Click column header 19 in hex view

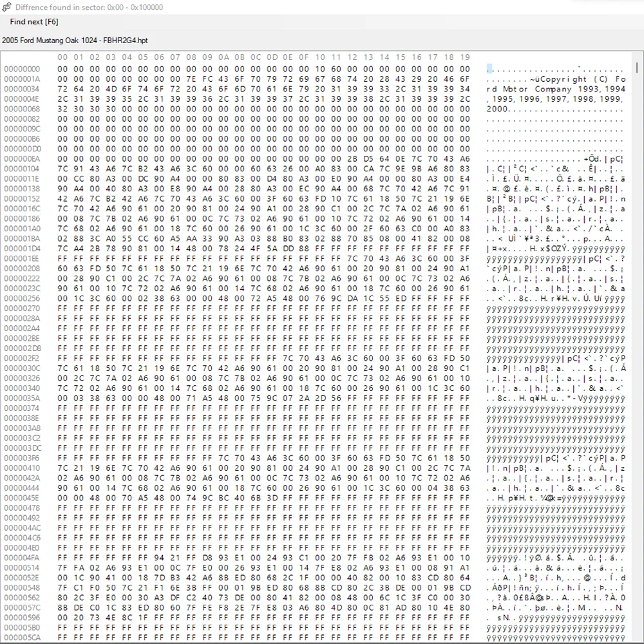tap(465, 57)
